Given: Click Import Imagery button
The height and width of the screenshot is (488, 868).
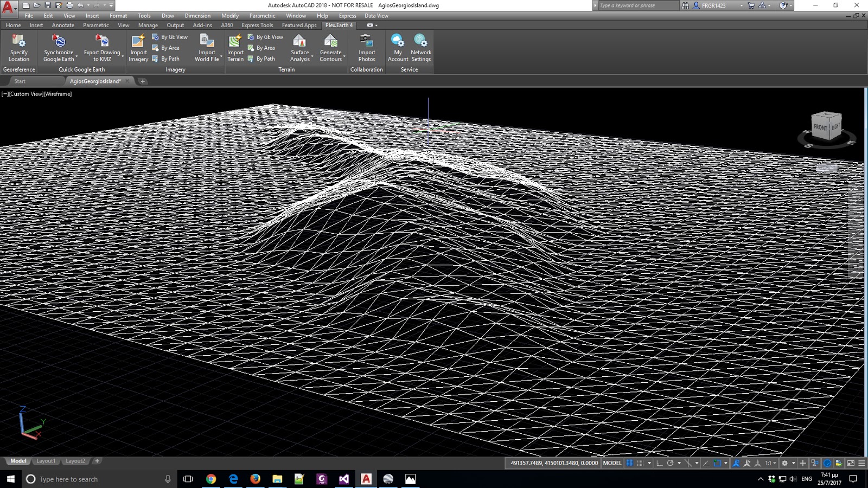Looking at the screenshot, I should pyautogui.click(x=138, y=48).
